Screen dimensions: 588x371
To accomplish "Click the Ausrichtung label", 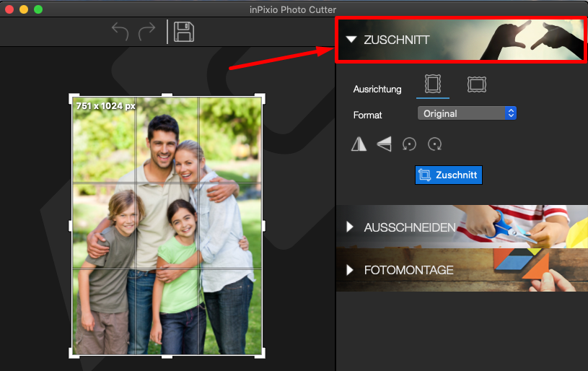I will [377, 90].
